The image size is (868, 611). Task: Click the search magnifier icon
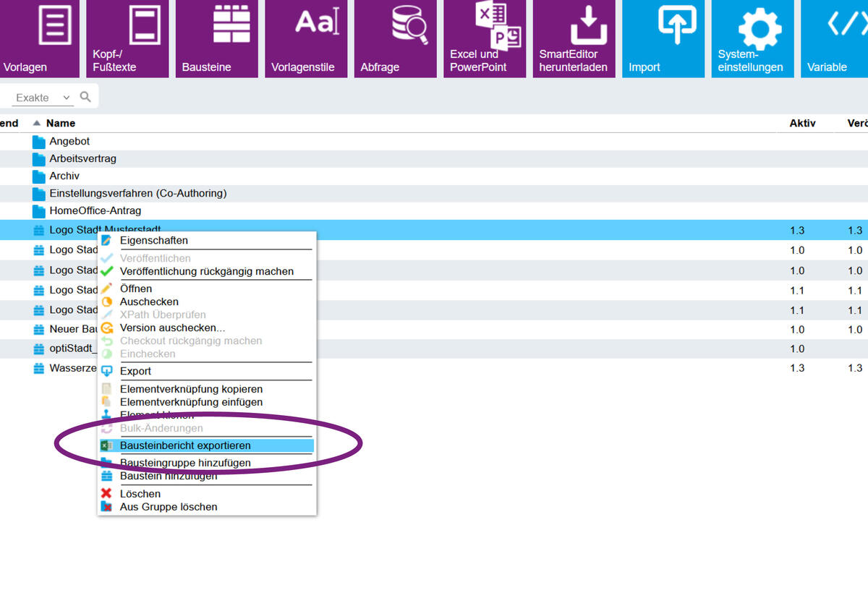pos(85,97)
